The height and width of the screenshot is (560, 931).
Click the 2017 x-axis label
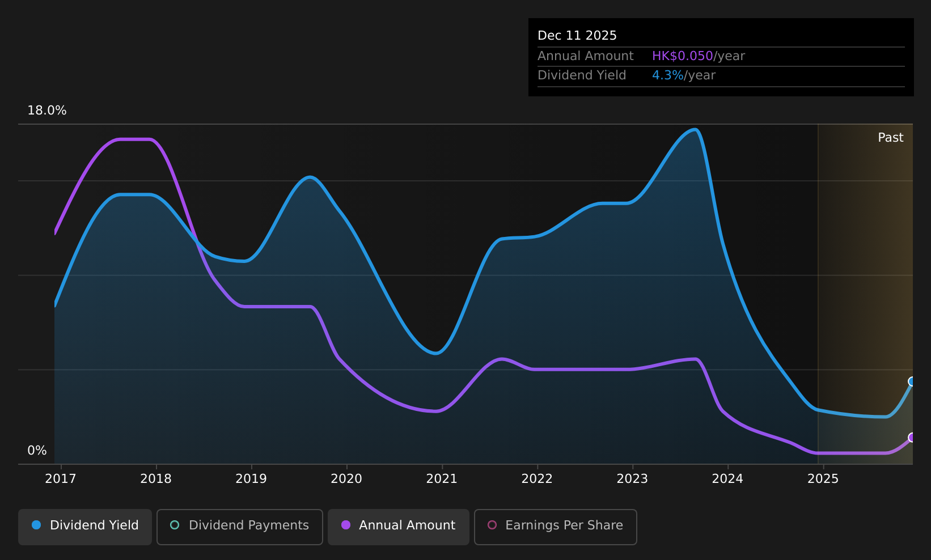click(x=61, y=479)
